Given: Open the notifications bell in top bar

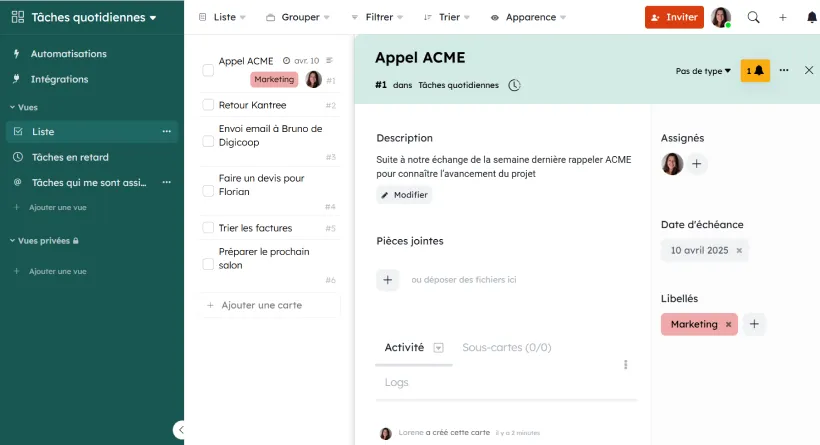Looking at the screenshot, I should click(812, 17).
